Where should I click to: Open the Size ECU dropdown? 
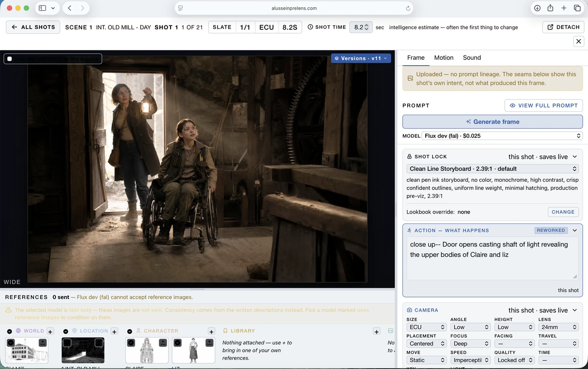[426, 327]
